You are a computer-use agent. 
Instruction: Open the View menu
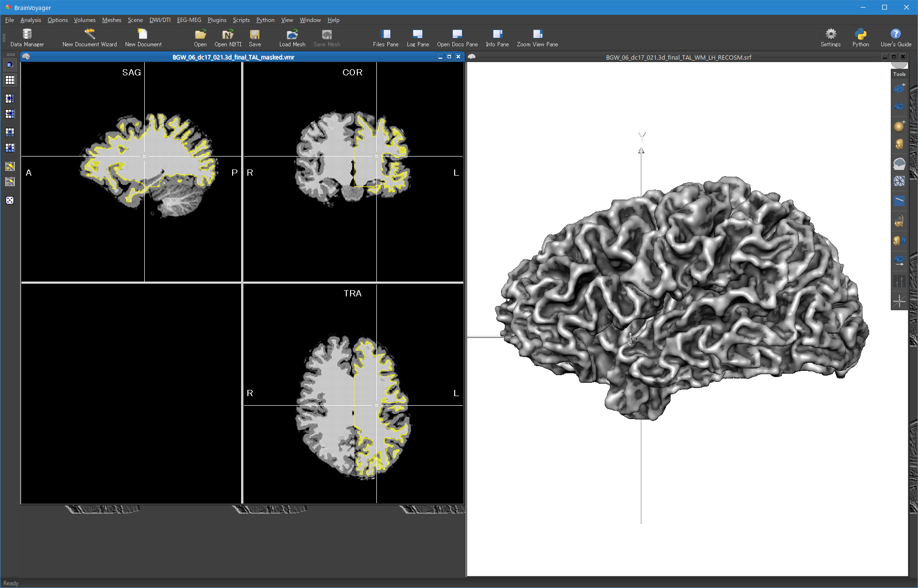point(287,20)
